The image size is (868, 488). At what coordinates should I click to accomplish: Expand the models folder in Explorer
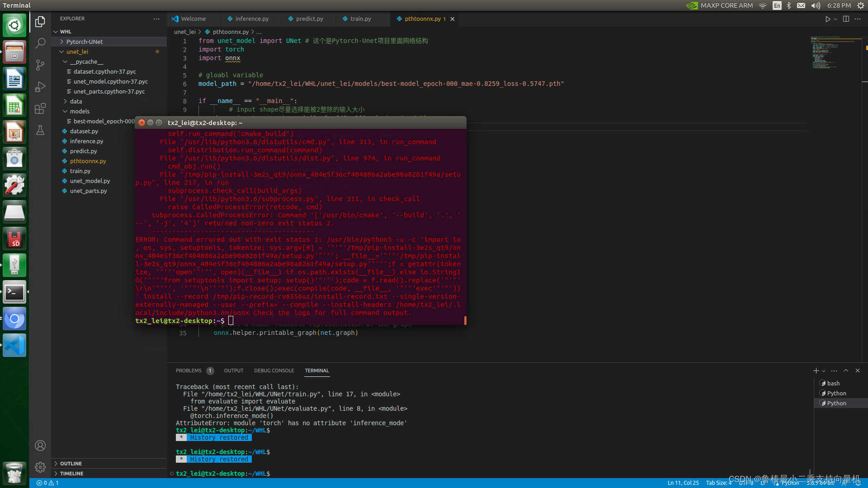pos(78,111)
